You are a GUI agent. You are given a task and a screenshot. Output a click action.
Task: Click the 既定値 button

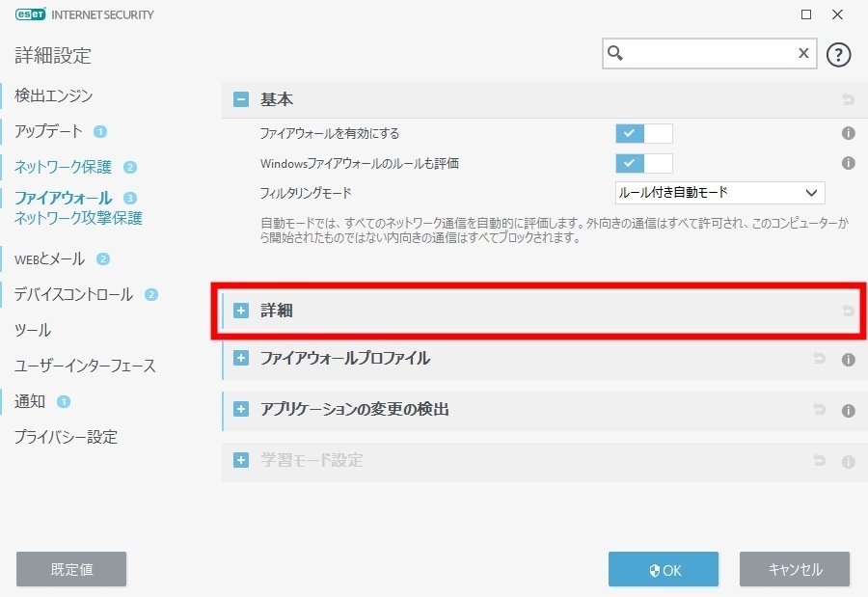click(71, 569)
